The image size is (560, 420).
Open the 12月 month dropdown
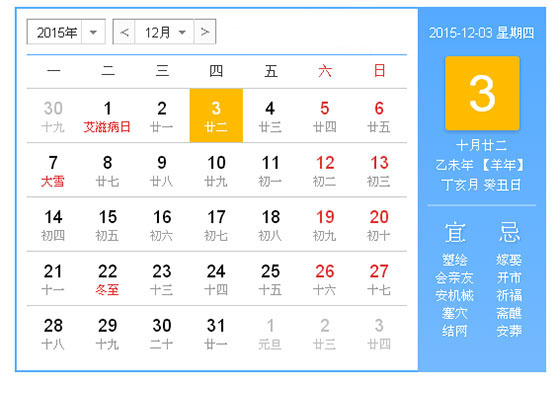(164, 32)
